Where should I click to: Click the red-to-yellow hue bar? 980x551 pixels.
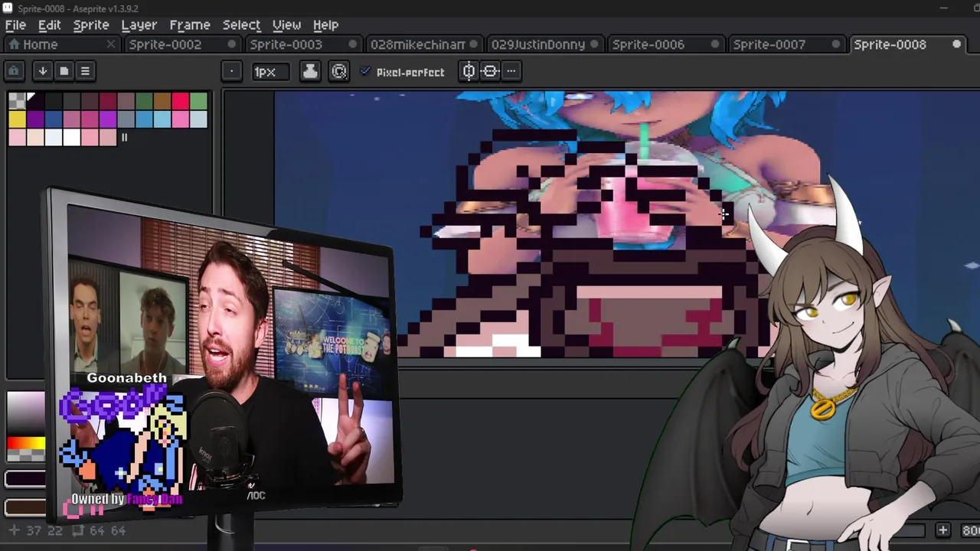(x=26, y=442)
